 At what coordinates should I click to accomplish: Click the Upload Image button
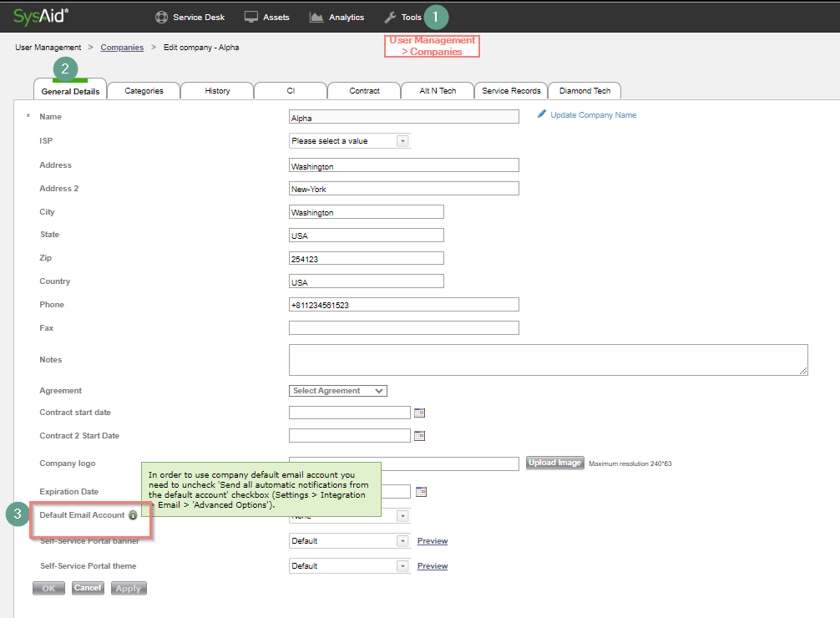pyautogui.click(x=555, y=463)
